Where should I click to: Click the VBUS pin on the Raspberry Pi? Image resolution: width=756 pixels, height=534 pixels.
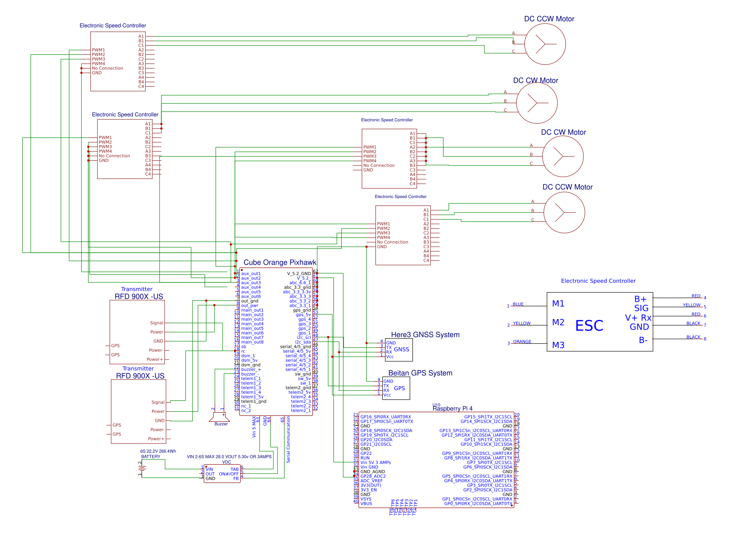pos(365,504)
